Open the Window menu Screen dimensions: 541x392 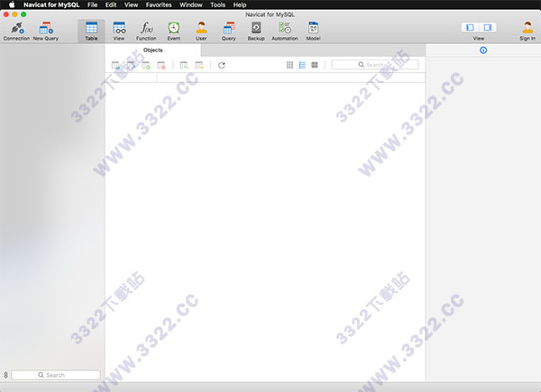(x=191, y=5)
